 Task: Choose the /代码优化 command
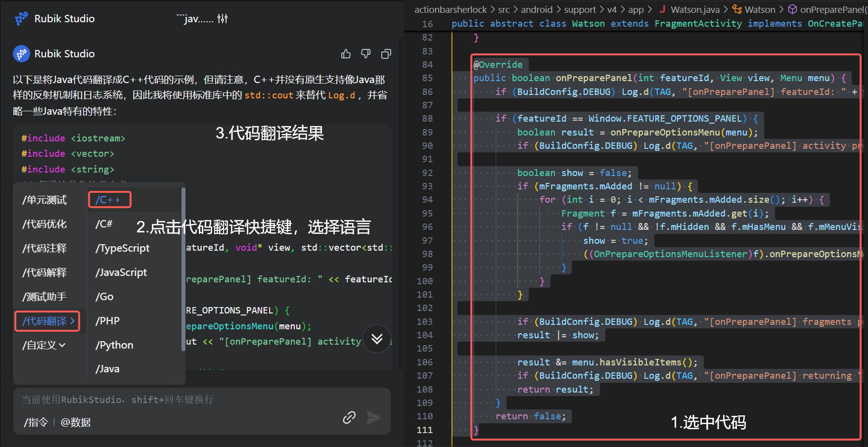pyautogui.click(x=45, y=224)
